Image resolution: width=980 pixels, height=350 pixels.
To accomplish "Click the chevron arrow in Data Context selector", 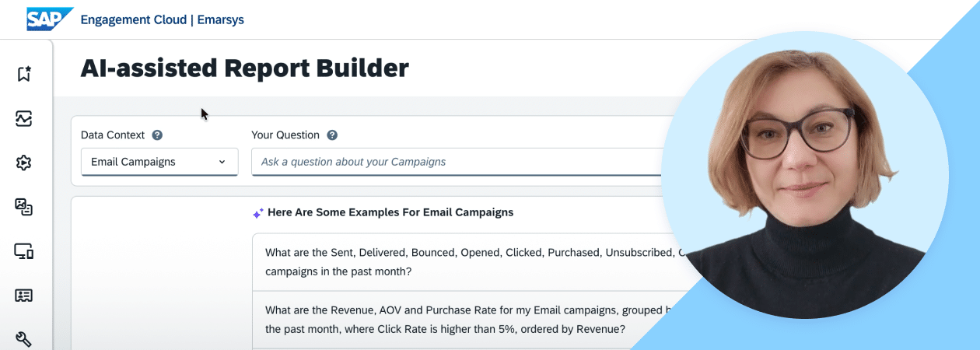I will [x=222, y=162].
